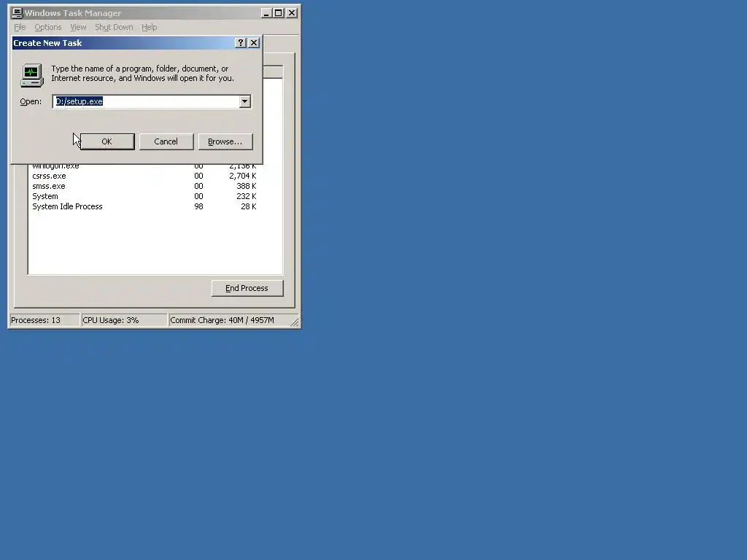The width and height of the screenshot is (747, 560).
Task: Close the Create New Task dialog
Action: coord(254,43)
